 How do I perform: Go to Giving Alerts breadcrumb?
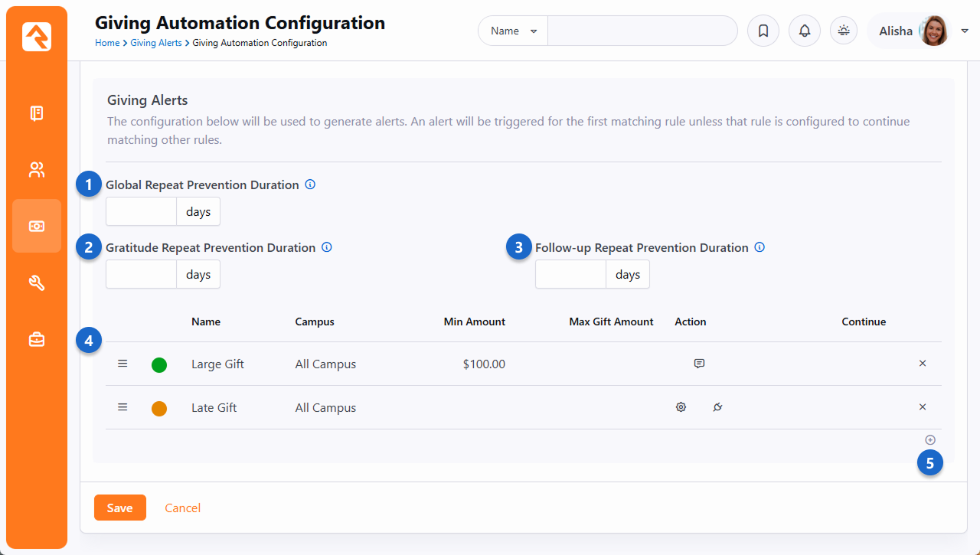pyautogui.click(x=155, y=43)
